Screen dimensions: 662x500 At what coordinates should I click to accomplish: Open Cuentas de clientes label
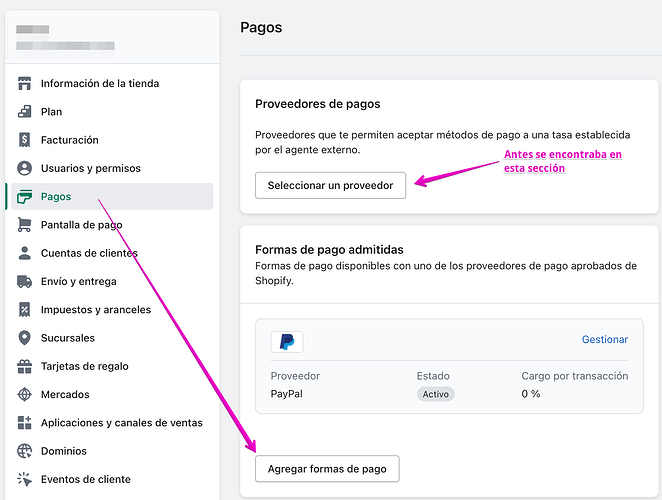[89, 253]
